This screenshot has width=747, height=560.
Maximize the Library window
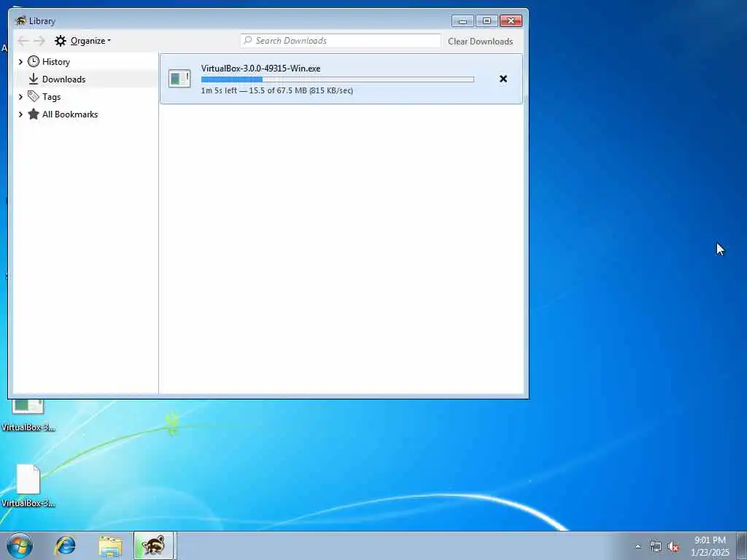pyautogui.click(x=487, y=21)
